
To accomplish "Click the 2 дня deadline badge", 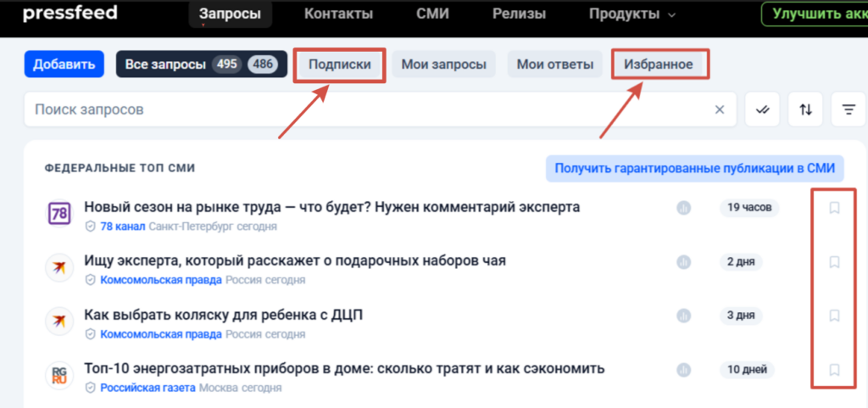I will tap(741, 262).
